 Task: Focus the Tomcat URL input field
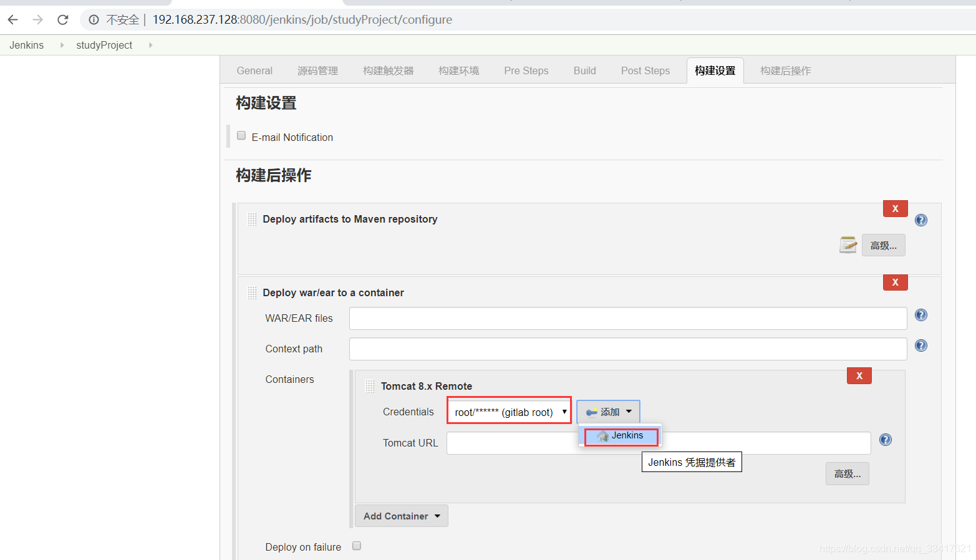click(659, 443)
